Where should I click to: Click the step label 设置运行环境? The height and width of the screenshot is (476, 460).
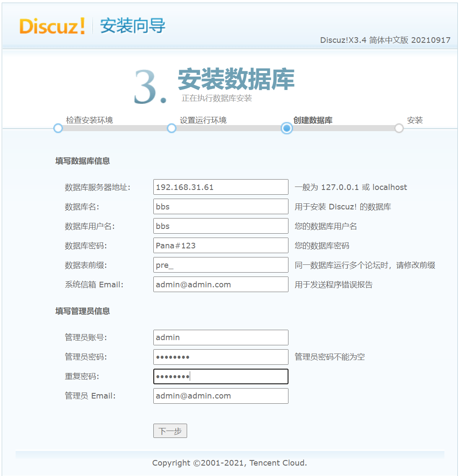coord(203,120)
